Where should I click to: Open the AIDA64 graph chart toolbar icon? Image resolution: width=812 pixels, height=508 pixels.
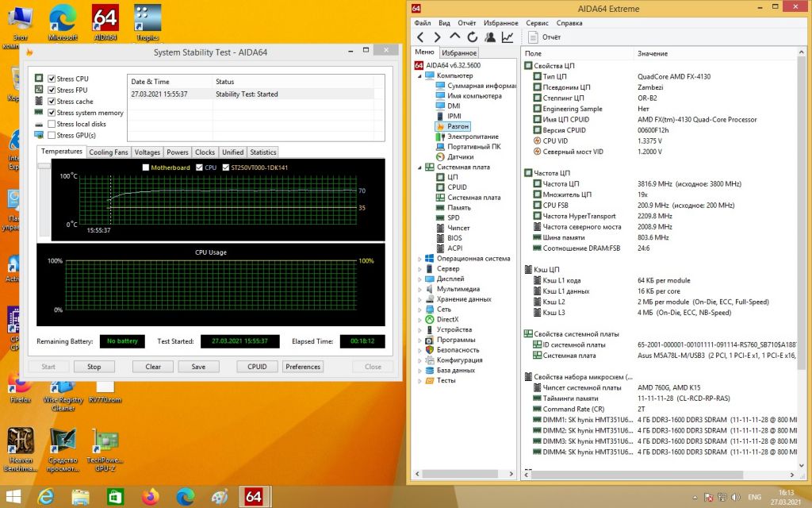507,37
